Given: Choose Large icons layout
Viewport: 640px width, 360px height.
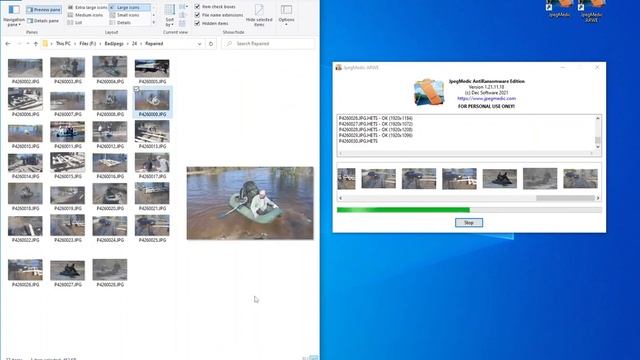Looking at the screenshot, I should tap(129, 7).
